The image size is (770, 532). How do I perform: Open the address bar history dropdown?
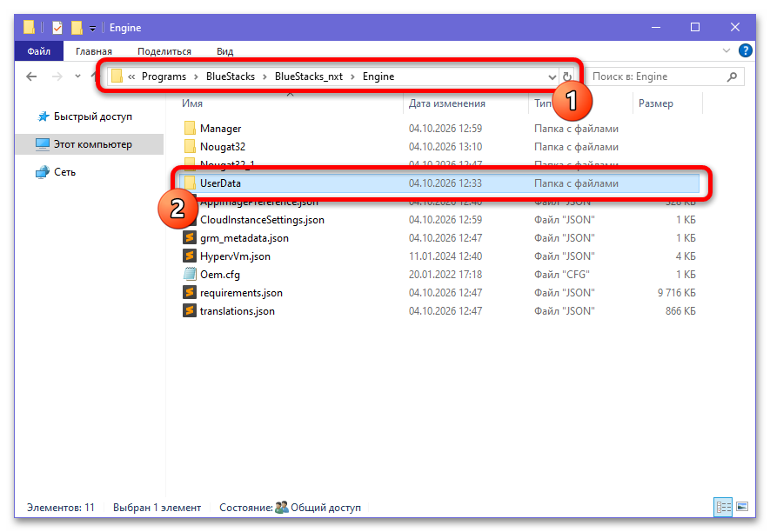(x=552, y=77)
